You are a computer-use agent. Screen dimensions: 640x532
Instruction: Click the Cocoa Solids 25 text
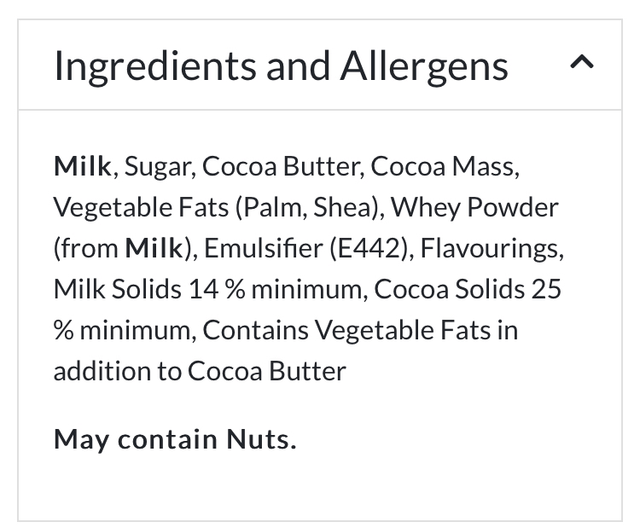click(x=466, y=289)
